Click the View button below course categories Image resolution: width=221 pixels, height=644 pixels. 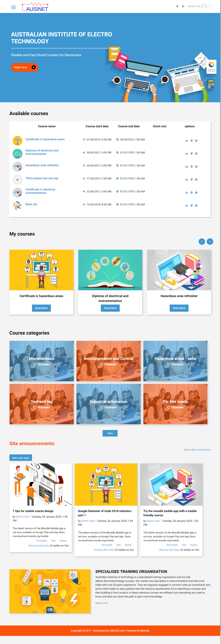110,433
